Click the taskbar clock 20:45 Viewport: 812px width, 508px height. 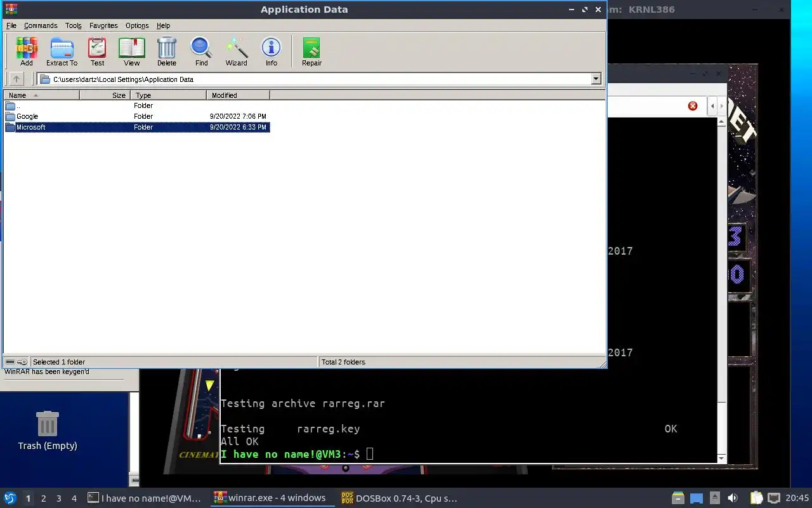click(x=797, y=498)
